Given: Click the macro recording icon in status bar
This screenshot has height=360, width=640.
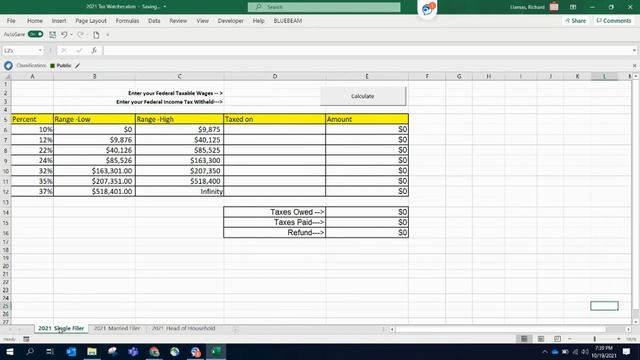Looking at the screenshot, I should pyautogui.click(x=26, y=339).
